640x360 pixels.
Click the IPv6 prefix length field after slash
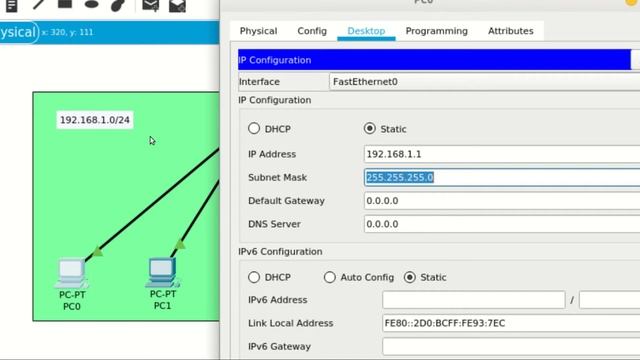[609, 300]
